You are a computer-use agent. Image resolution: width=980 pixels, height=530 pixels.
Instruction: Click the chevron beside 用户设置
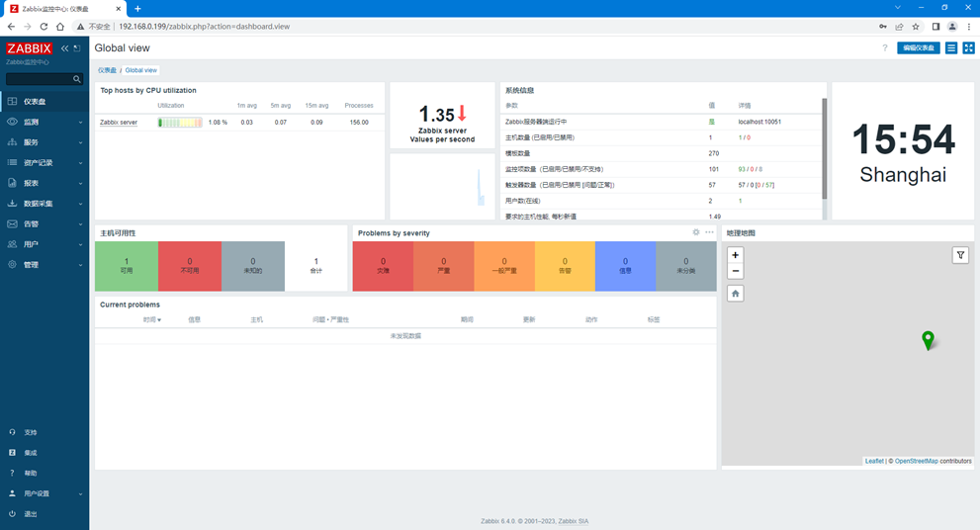click(81, 493)
